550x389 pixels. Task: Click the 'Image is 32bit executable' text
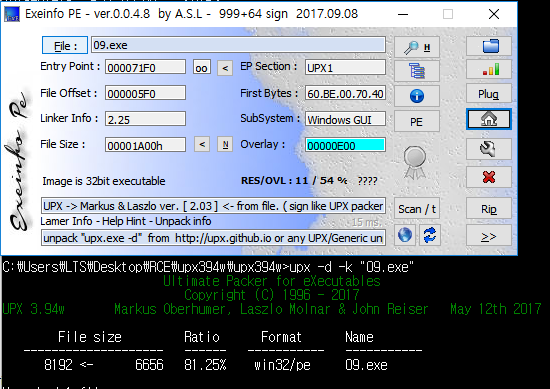(104, 181)
